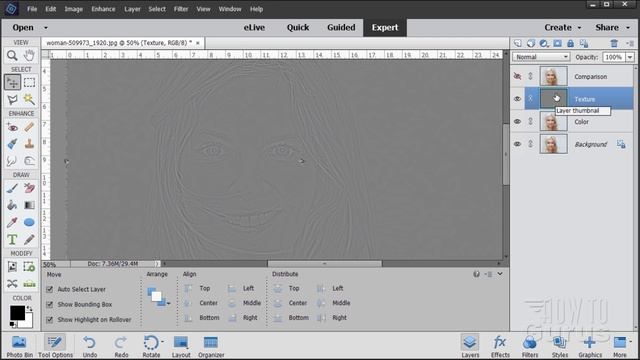The width and height of the screenshot is (640, 360).
Task: Open the Effects panel
Action: [500, 346]
